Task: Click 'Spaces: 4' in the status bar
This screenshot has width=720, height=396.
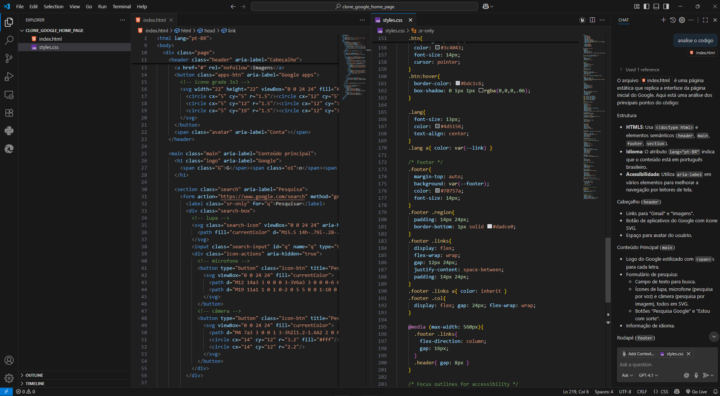Action: (604, 392)
